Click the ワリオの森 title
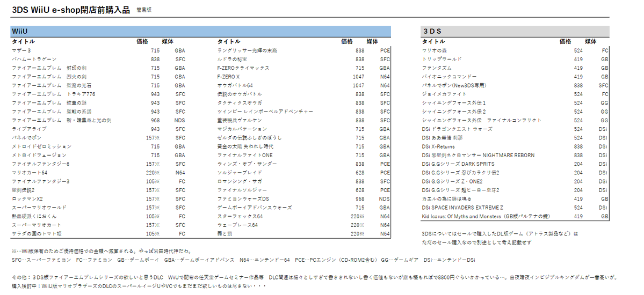 [436, 50]
